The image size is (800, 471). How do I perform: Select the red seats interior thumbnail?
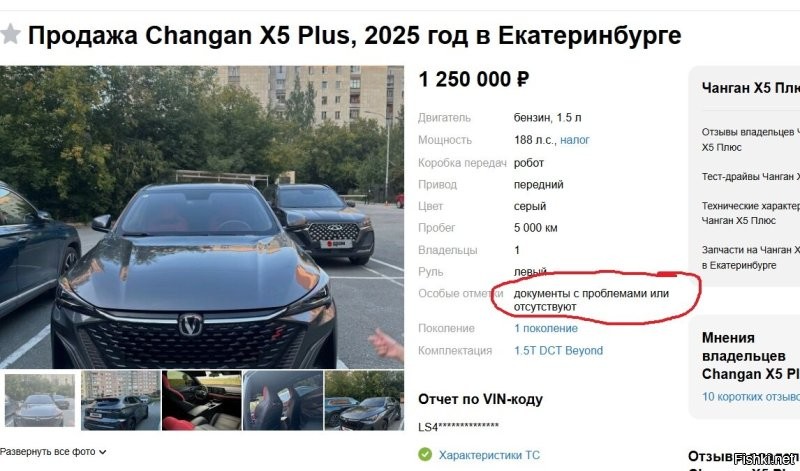click(283, 401)
